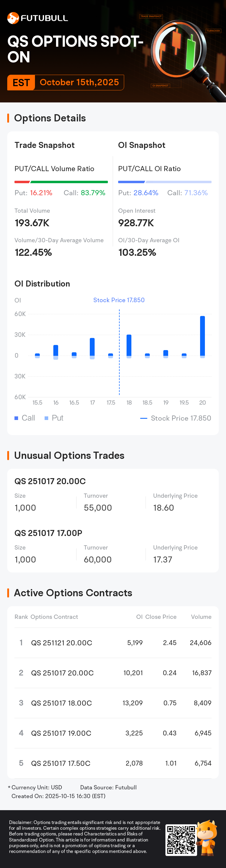
Task: Click the Put/Call OI ratio bar
Action: coord(165,182)
